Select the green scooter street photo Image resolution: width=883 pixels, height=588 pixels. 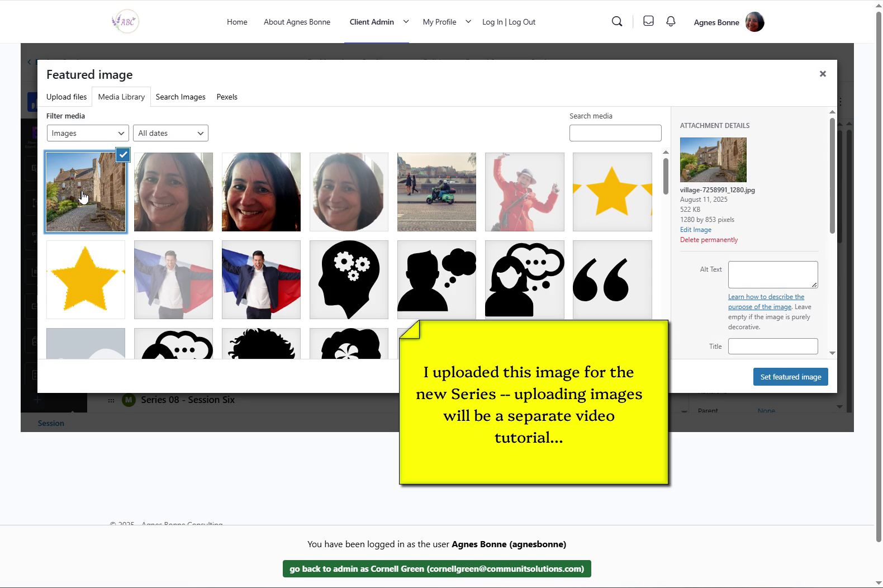click(436, 192)
